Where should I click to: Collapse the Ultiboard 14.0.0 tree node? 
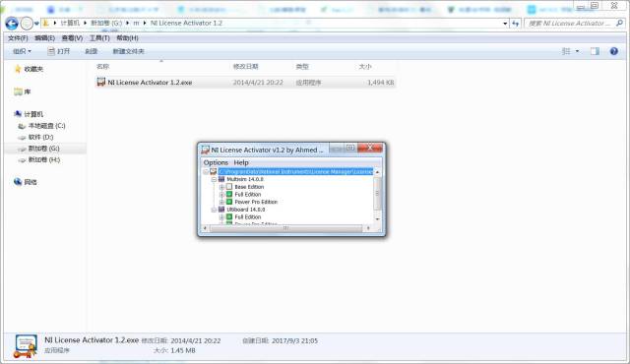pos(214,210)
